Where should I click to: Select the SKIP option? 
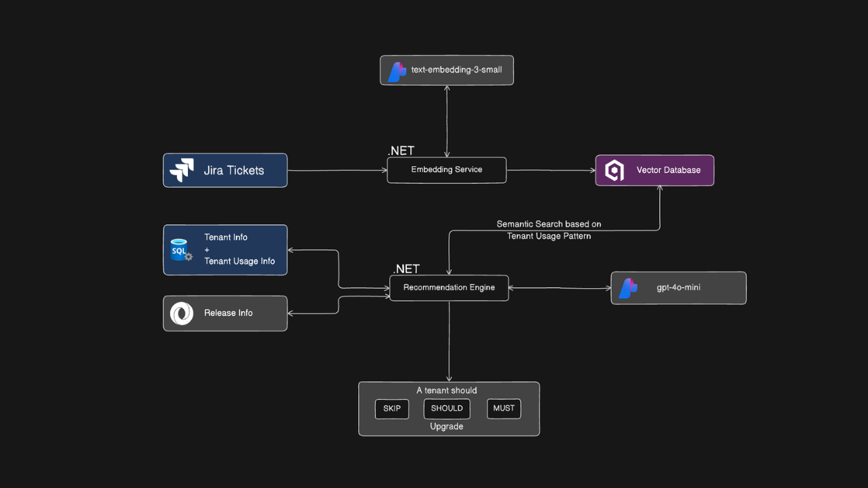(x=392, y=409)
